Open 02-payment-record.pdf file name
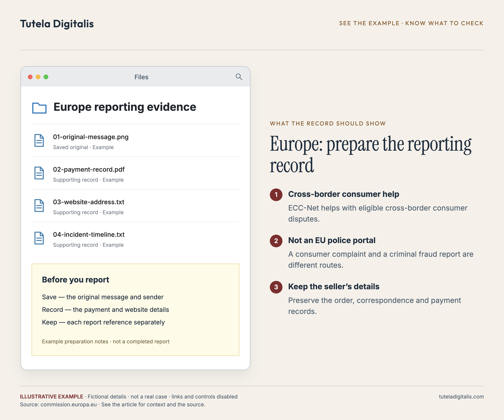The height and width of the screenshot is (420, 504). click(89, 169)
